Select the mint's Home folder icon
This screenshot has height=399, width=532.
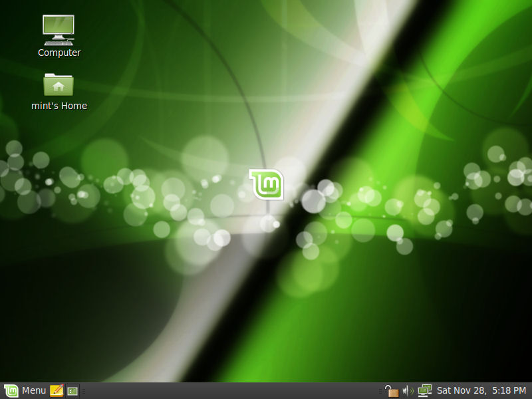(x=59, y=84)
